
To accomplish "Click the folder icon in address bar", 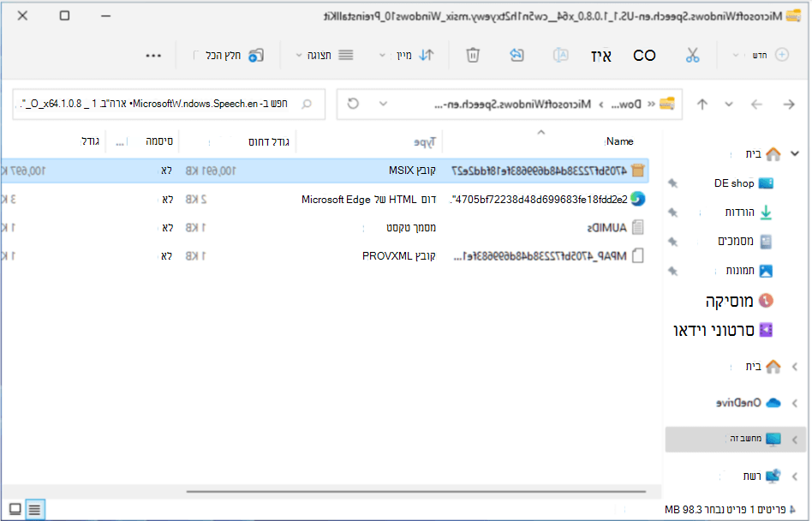I will click(x=667, y=104).
